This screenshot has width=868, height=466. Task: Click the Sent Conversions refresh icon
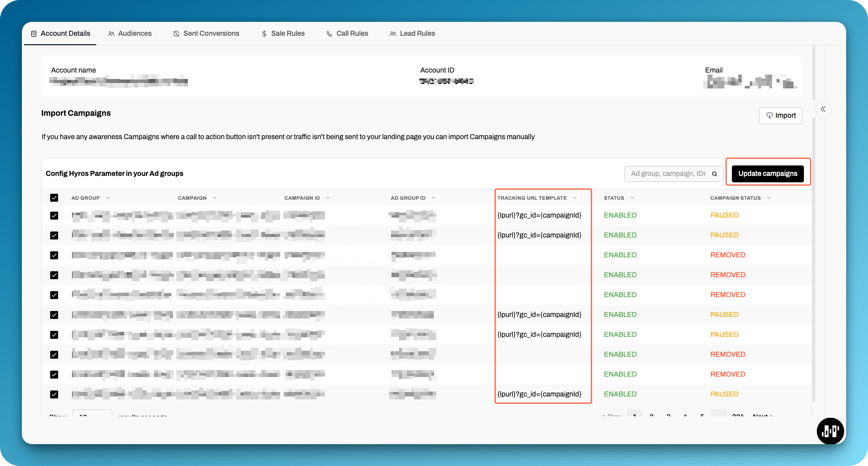pos(176,34)
